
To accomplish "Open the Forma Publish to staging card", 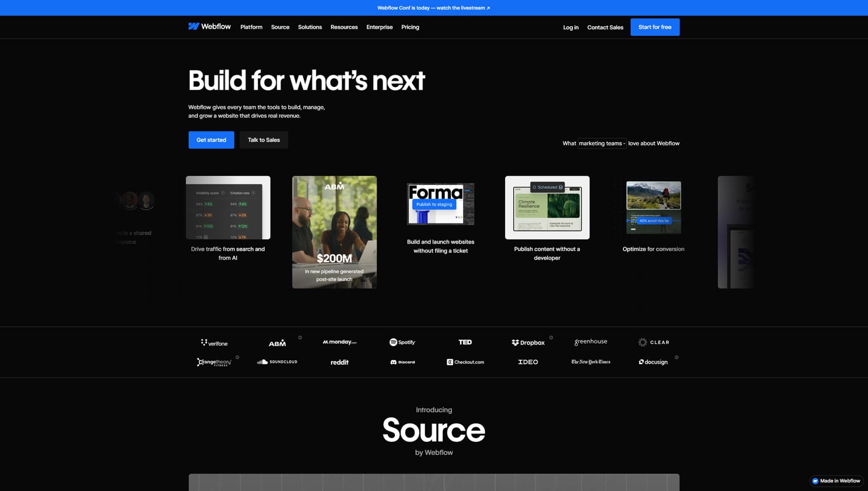I will (441, 219).
